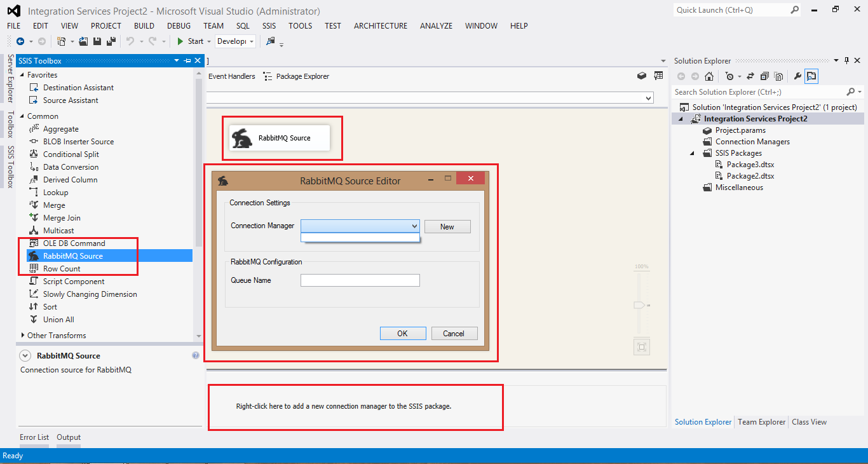Select Project.params in Solution Explorer
The image size is (868, 464).
point(740,130)
